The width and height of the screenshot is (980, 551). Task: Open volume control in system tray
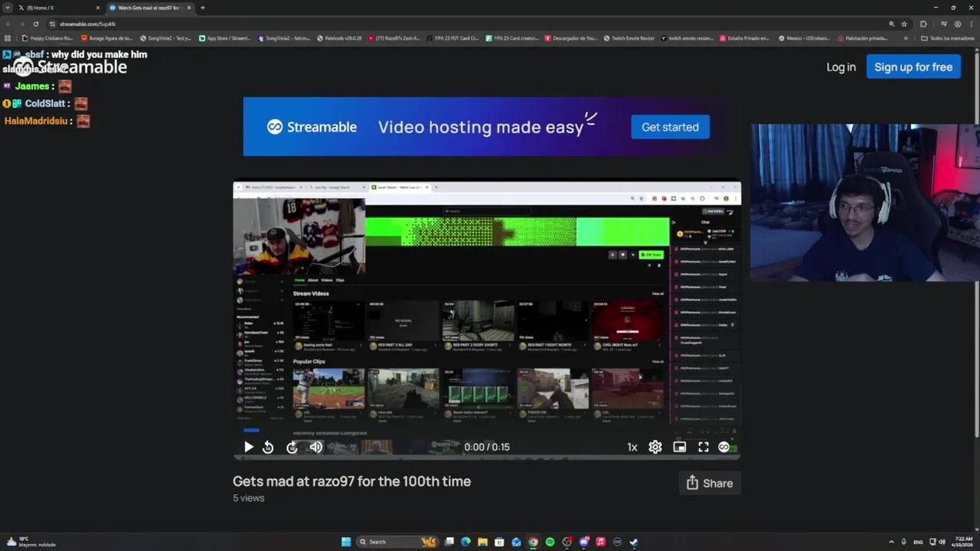point(942,542)
